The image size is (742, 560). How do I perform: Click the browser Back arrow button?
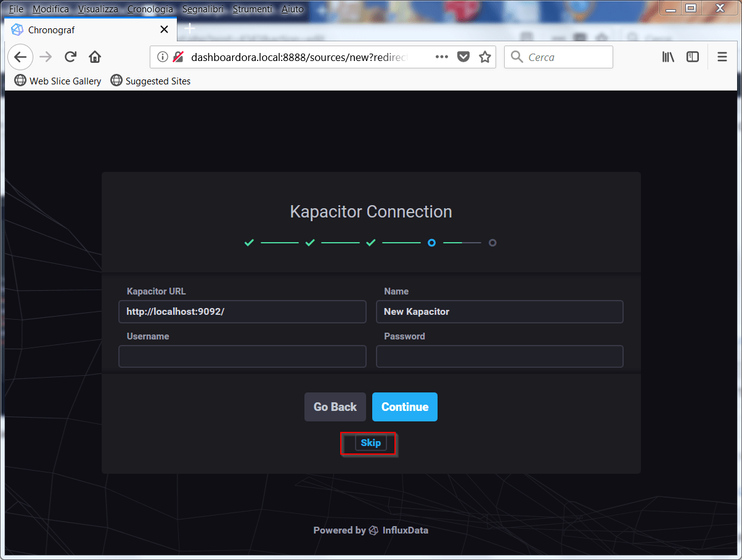(20, 57)
